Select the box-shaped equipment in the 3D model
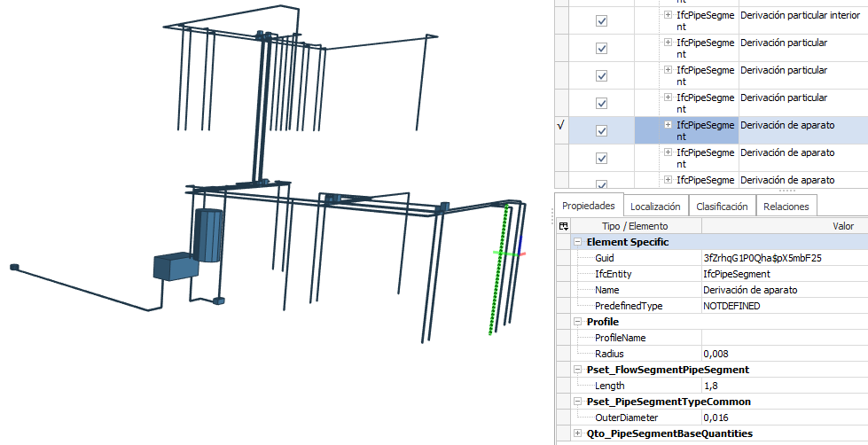 tap(176, 266)
